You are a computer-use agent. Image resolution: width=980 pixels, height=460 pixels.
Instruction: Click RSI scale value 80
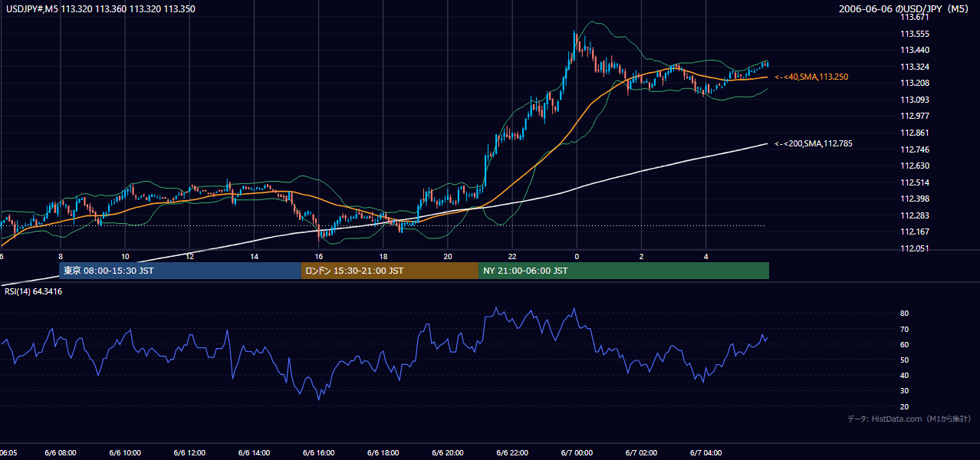tap(904, 314)
